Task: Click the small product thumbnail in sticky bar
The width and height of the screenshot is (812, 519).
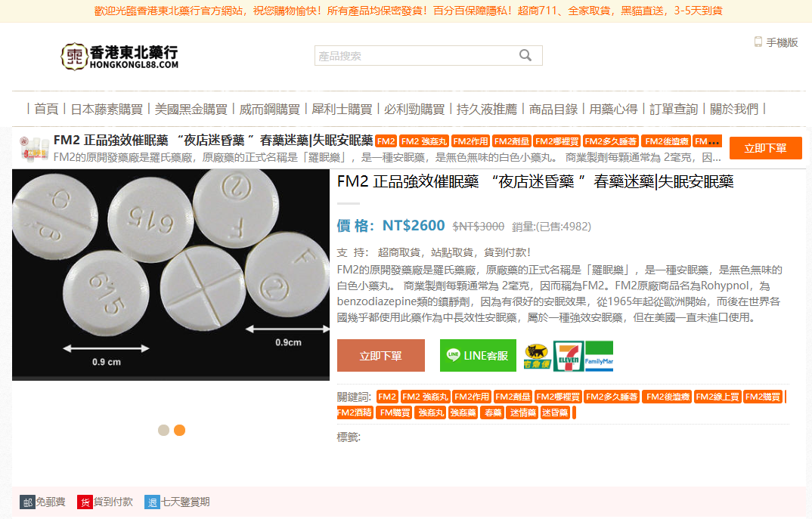Action: click(x=34, y=149)
